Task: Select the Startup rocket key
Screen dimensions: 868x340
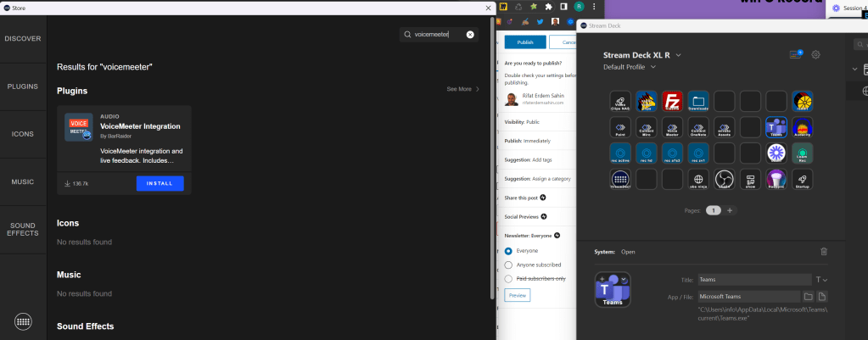Action: (x=802, y=179)
